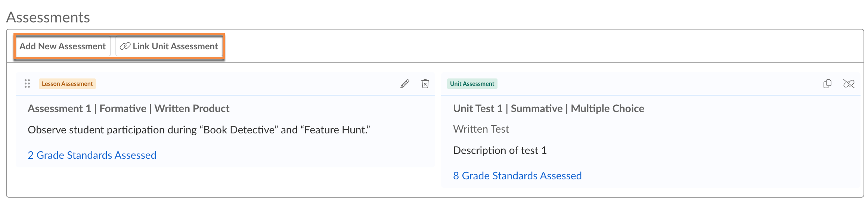Select the Description of test 1 text
Viewport: 868px width, 204px height.
500,150
